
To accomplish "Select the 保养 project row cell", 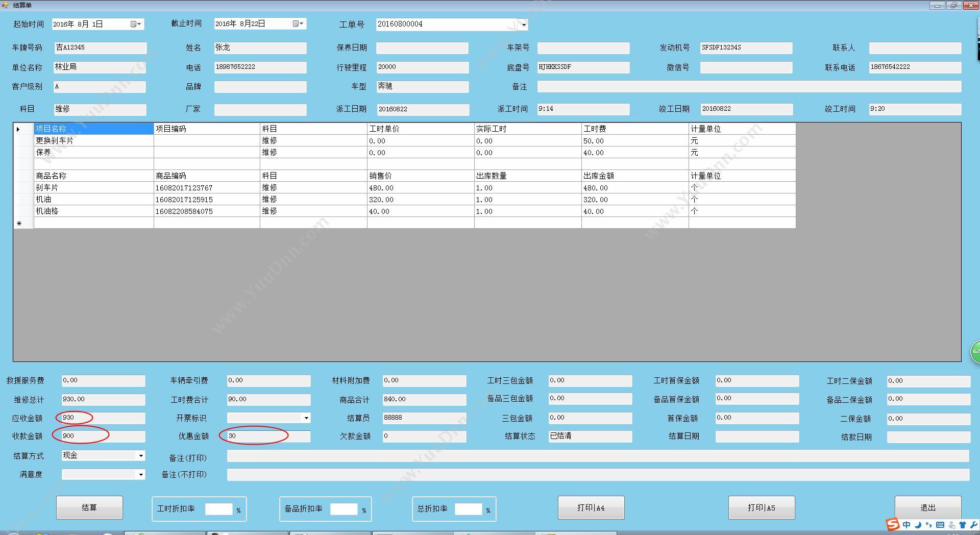I will (93, 153).
